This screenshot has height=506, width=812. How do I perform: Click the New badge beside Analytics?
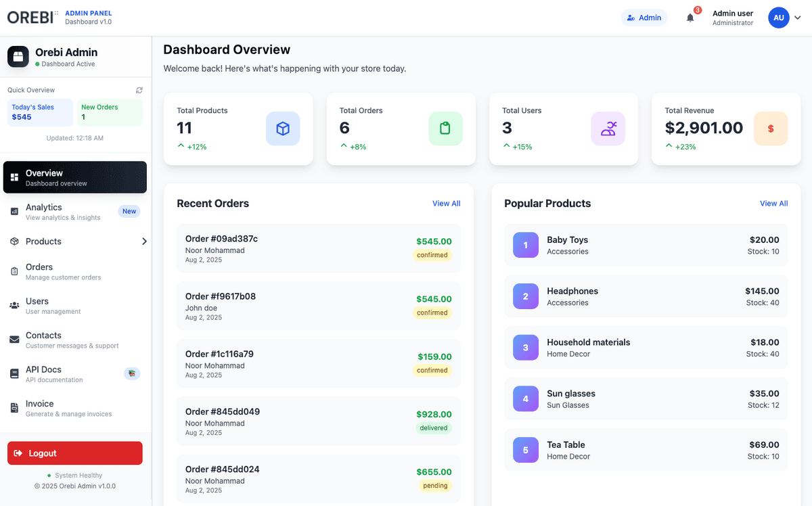click(x=129, y=211)
